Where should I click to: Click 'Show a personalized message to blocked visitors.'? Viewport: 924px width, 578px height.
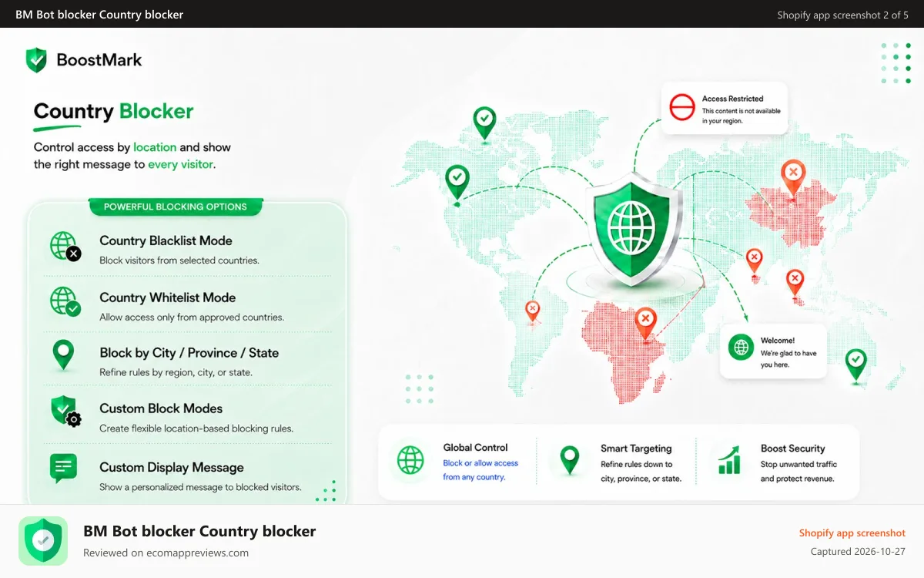(x=200, y=487)
